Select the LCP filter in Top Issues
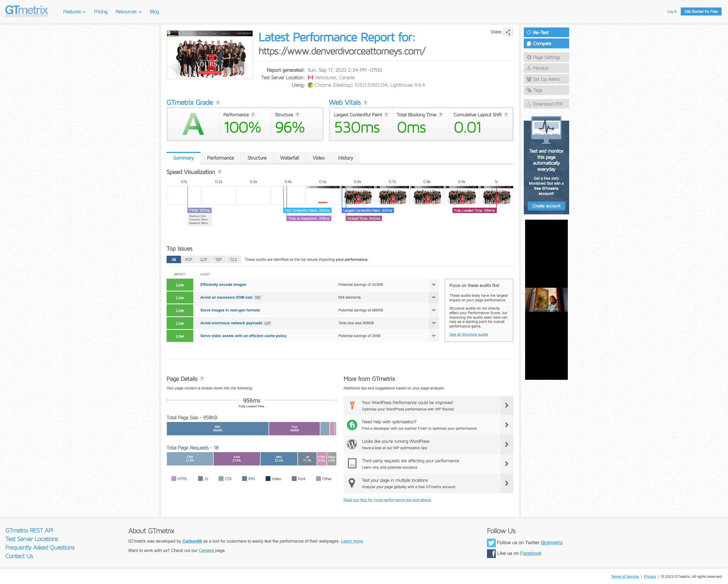The width and height of the screenshot is (728, 584). click(203, 260)
